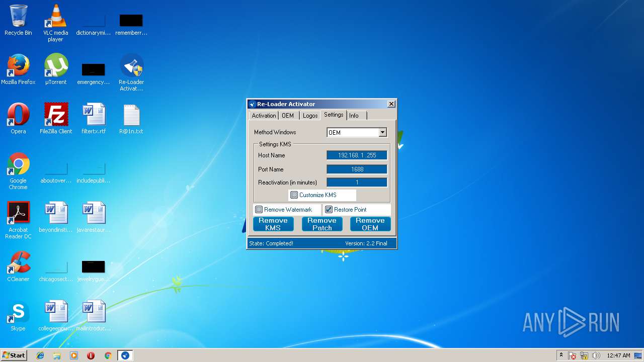This screenshot has width=644, height=362.
Task: Select the dictionarymi... desktop file
Action: point(93,24)
